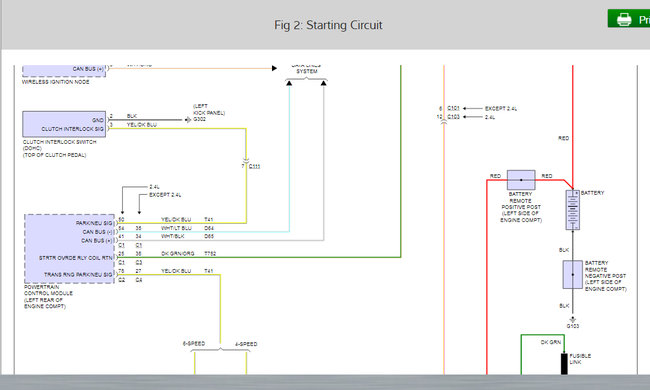The height and width of the screenshot is (390, 650).
Task: Select 'BATTERY REMOTE POSITIVE POST' caption
Action: (521, 201)
